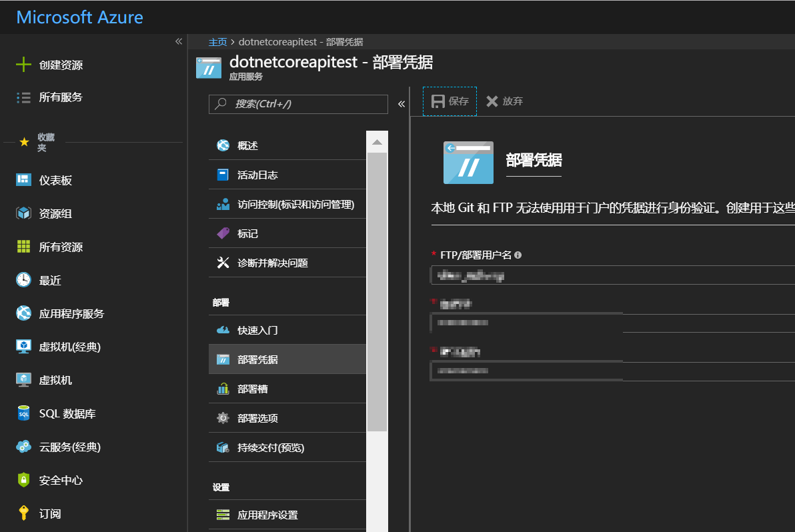795x532 pixels.
Task: Collapse the resource menu with double chevron
Action: (402, 104)
